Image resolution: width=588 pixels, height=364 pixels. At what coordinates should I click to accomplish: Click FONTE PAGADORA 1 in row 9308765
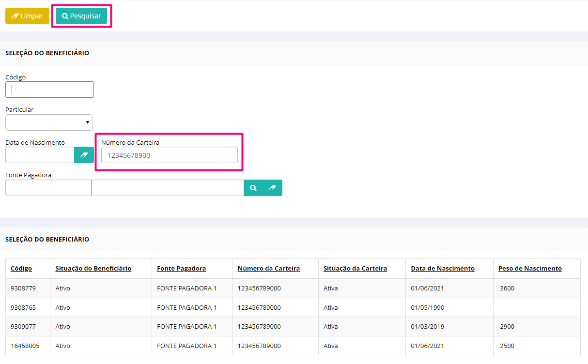click(x=186, y=307)
